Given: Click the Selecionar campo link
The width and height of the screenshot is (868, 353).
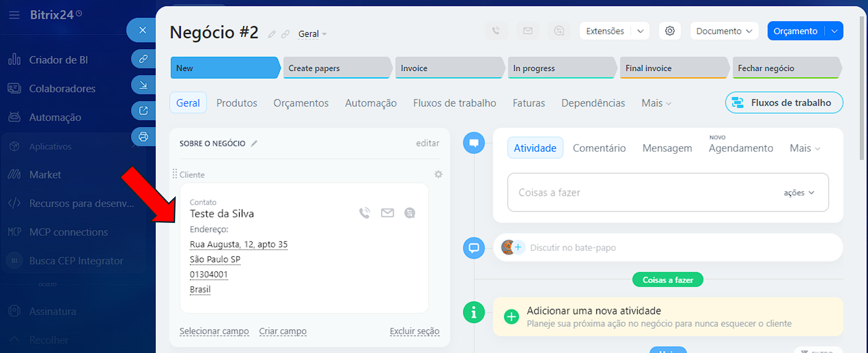Looking at the screenshot, I should pos(214,331).
